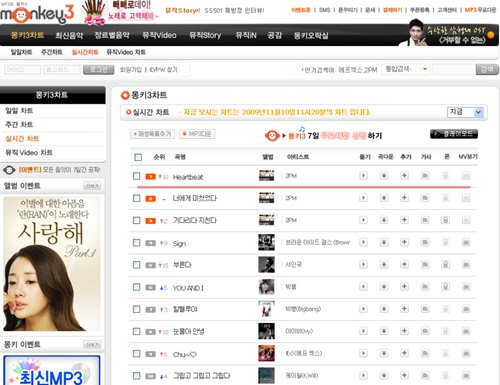
Task: Open the music video for Sign
Action: click(x=466, y=242)
